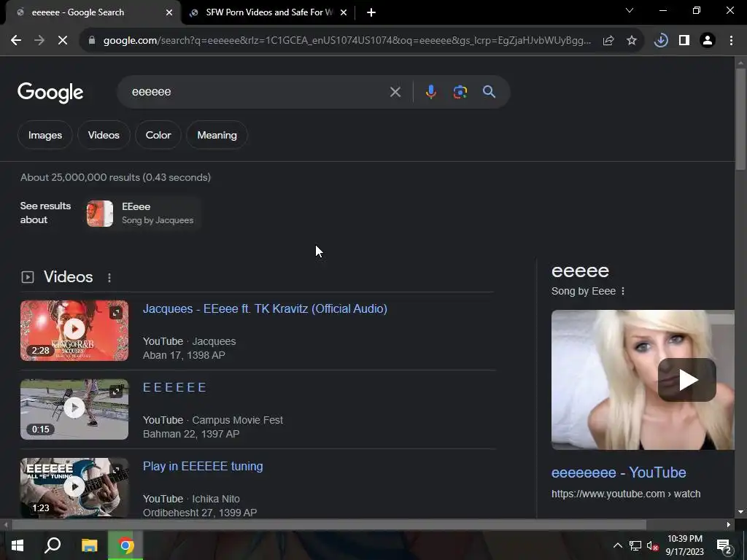Image resolution: width=747 pixels, height=560 pixels.
Task: Open Play in EEEEEE tuning link
Action: 203,466
